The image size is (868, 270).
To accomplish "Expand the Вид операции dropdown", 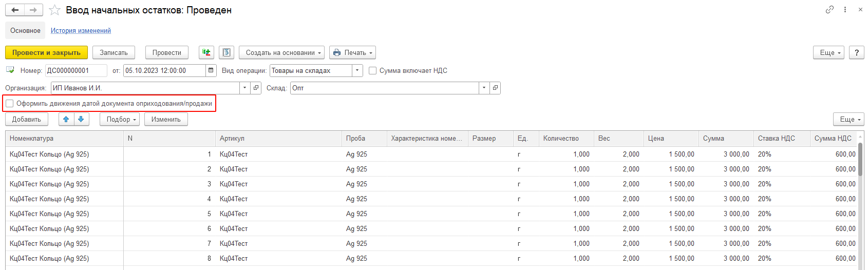I will coord(357,70).
